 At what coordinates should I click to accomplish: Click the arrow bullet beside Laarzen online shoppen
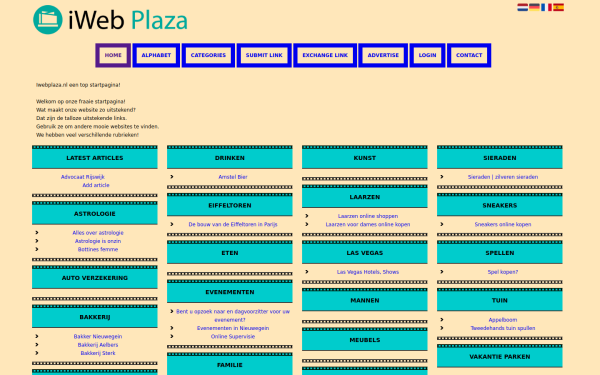(x=307, y=216)
